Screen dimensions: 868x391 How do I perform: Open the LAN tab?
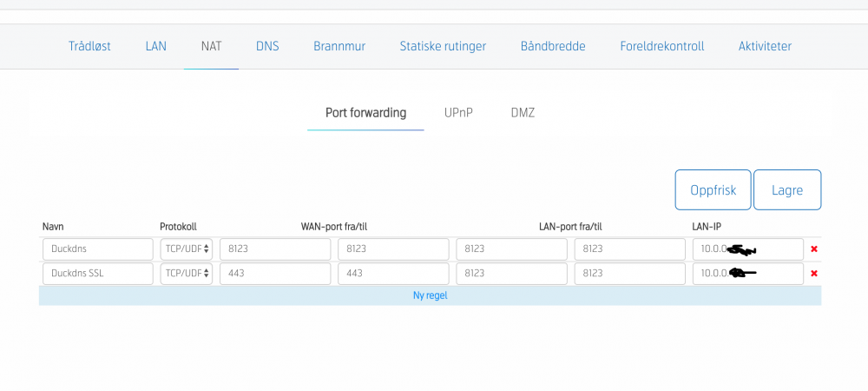155,46
